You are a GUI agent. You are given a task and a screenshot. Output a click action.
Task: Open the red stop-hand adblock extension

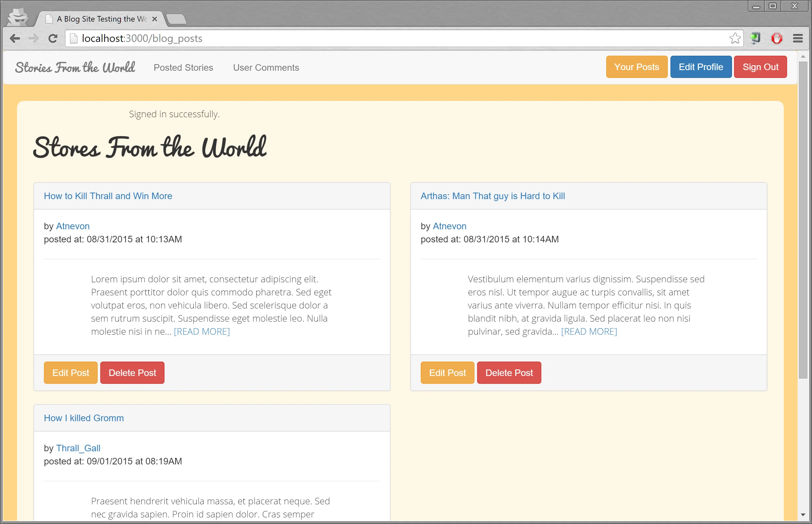coord(777,38)
